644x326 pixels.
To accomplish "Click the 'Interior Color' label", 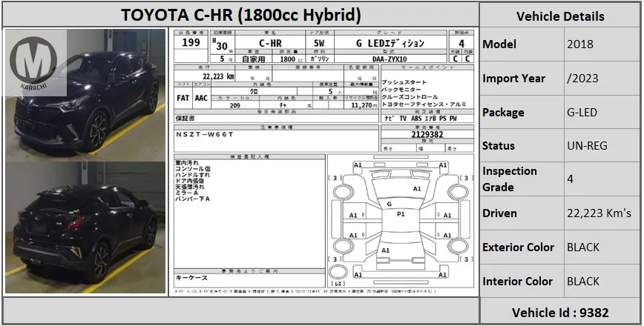I will tap(518, 282).
